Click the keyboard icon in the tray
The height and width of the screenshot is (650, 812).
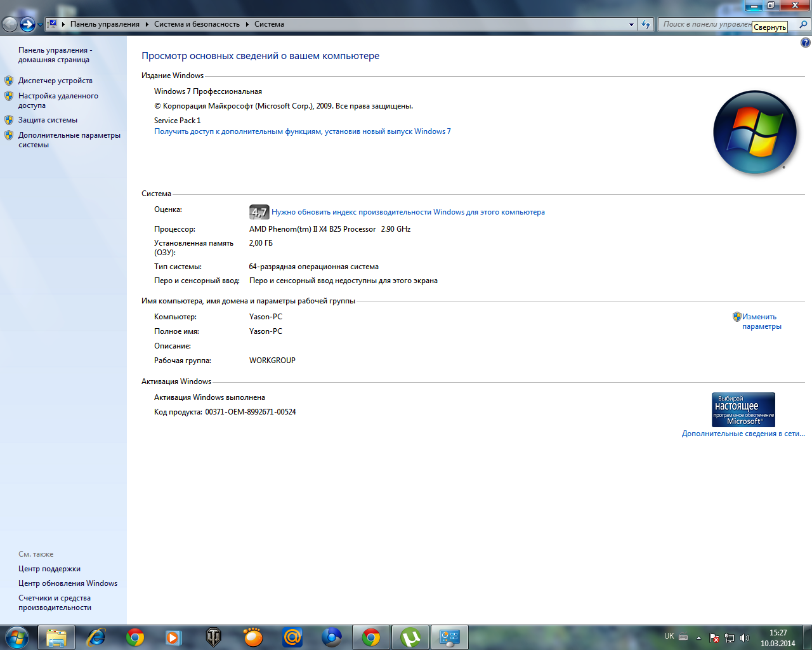[x=683, y=637]
